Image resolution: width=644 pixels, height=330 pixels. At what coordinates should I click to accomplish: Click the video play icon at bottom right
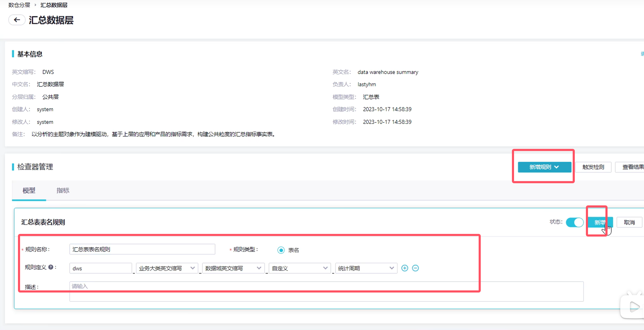click(x=634, y=307)
